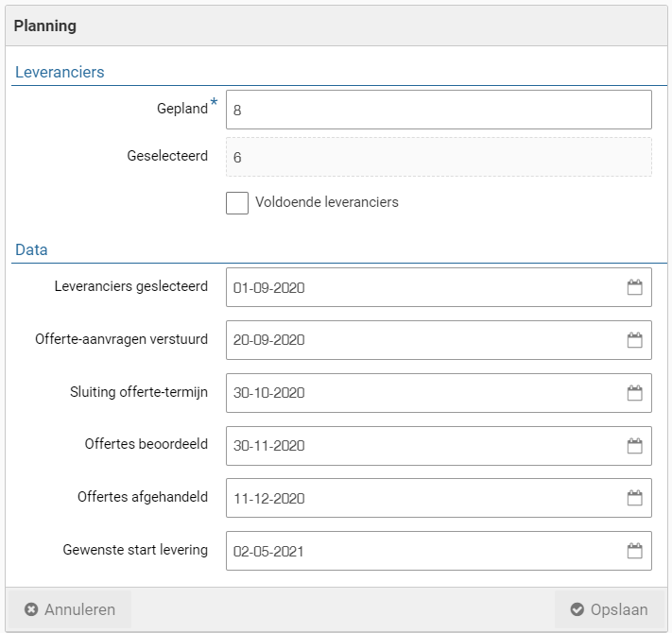Screen dimensions: 672x633
Task: Click the Leveranciers section header
Action: [x=60, y=72]
